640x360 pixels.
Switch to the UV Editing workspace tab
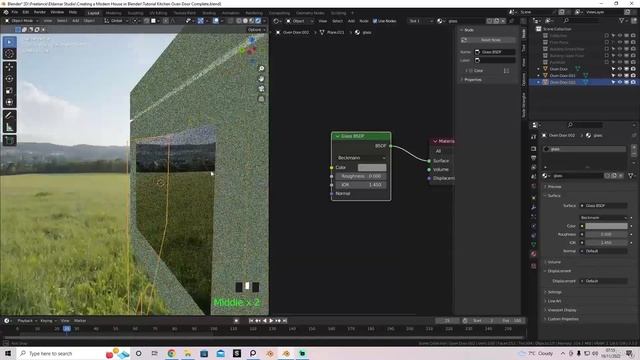[158, 13]
